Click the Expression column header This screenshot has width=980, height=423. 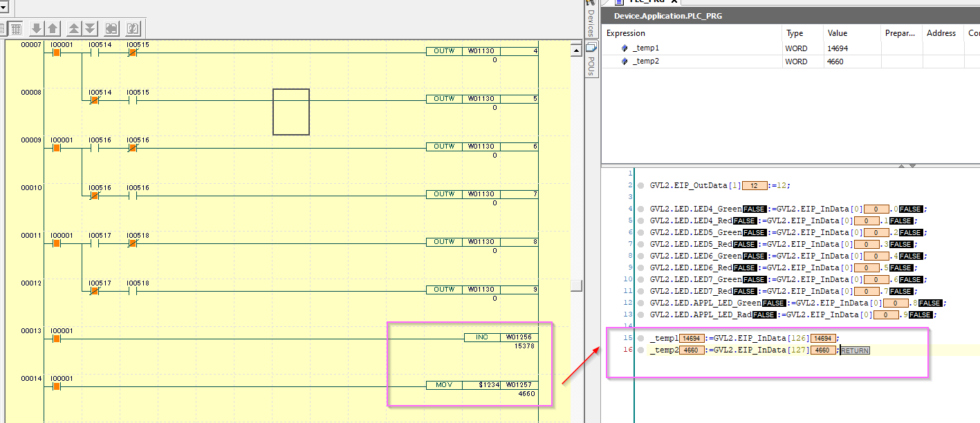coord(692,33)
